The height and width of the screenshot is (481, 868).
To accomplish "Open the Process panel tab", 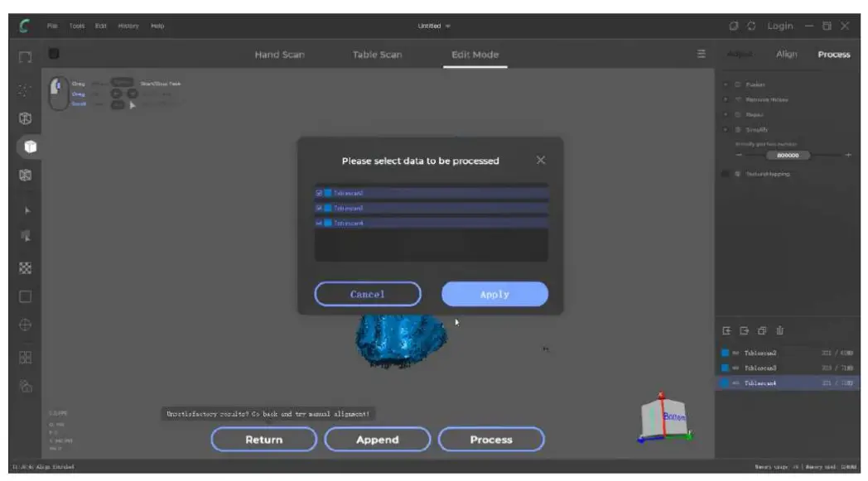I will coord(834,55).
